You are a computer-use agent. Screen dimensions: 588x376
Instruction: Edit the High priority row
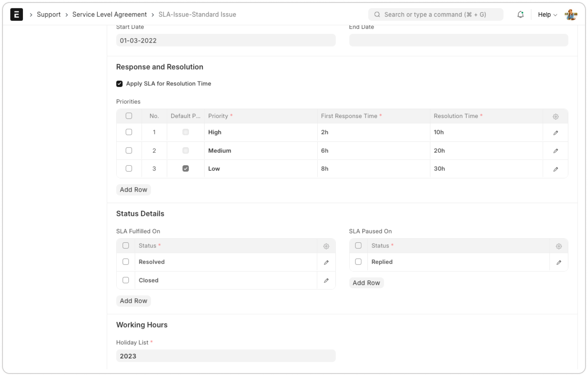(x=556, y=133)
